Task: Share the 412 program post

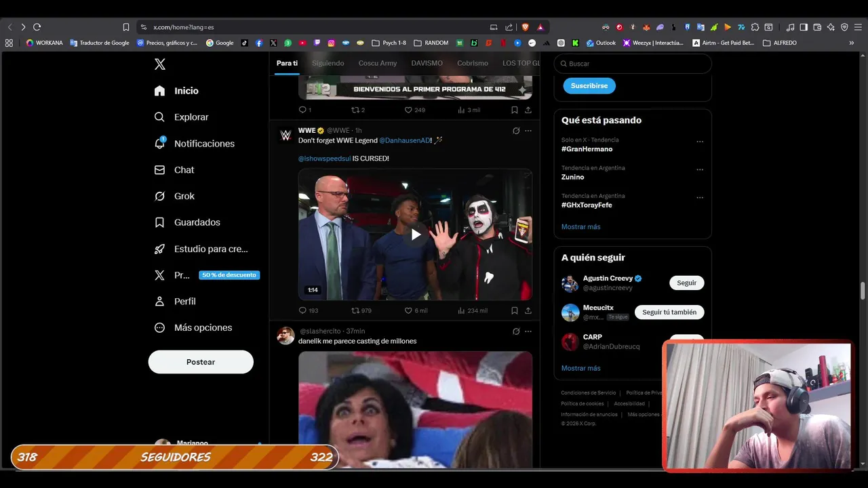Action: pyautogui.click(x=528, y=110)
